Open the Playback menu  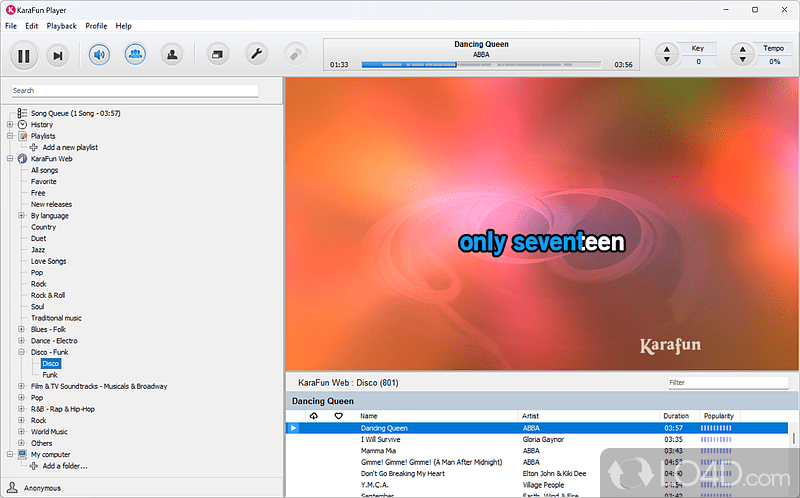click(61, 26)
